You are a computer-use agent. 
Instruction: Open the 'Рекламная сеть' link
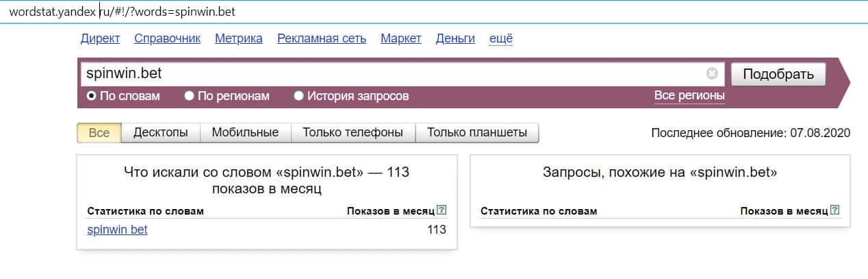point(322,38)
